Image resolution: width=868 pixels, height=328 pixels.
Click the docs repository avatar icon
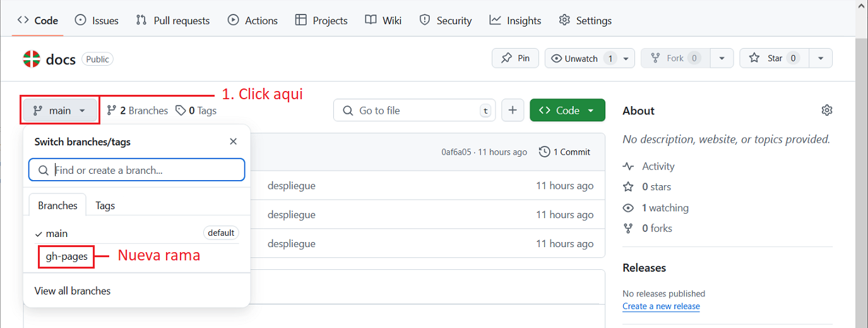click(x=32, y=59)
